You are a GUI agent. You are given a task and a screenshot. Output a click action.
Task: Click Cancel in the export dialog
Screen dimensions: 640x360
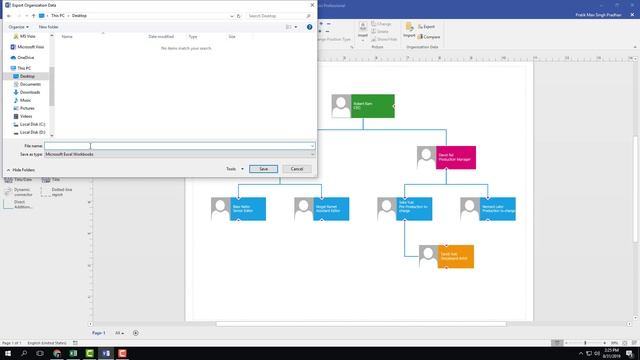pyautogui.click(x=297, y=169)
